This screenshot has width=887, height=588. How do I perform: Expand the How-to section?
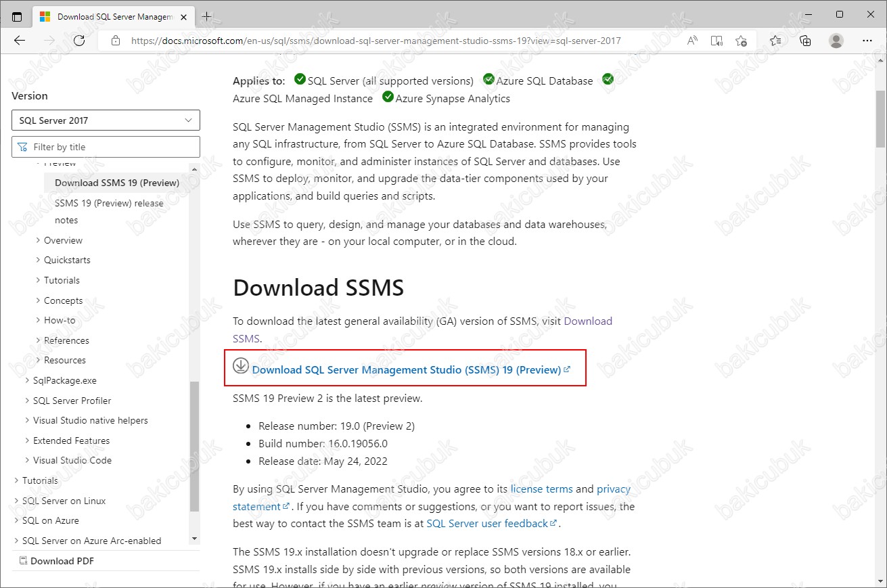(60, 320)
